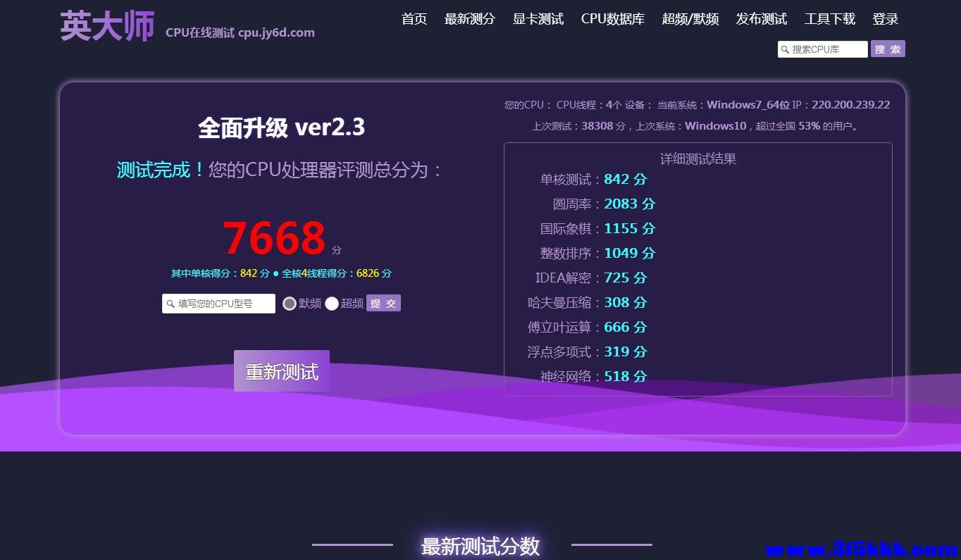Image resolution: width=961 pixels, height=560 pixels.
Task: Open the CPU数据库 page
Action: (x=612, y=19)
